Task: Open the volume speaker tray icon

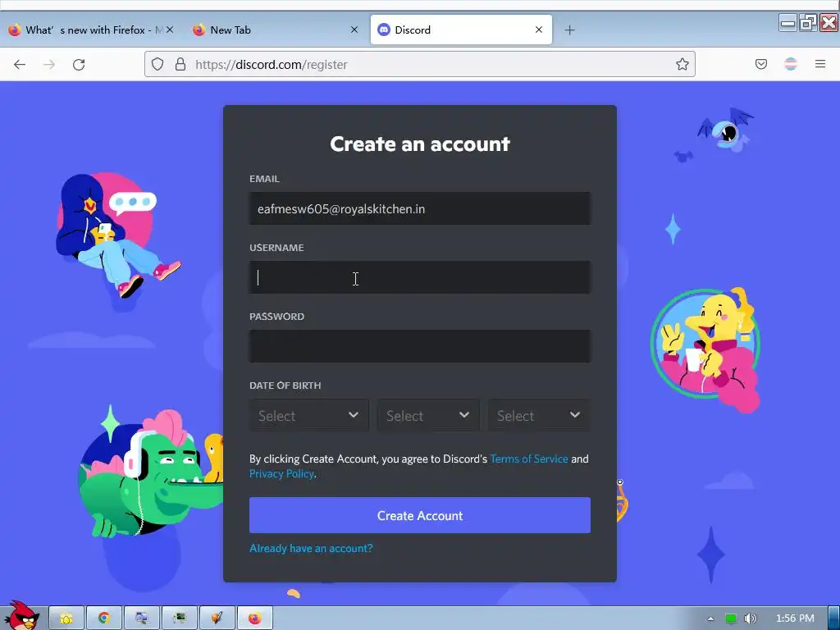Action: click(751, 619)
